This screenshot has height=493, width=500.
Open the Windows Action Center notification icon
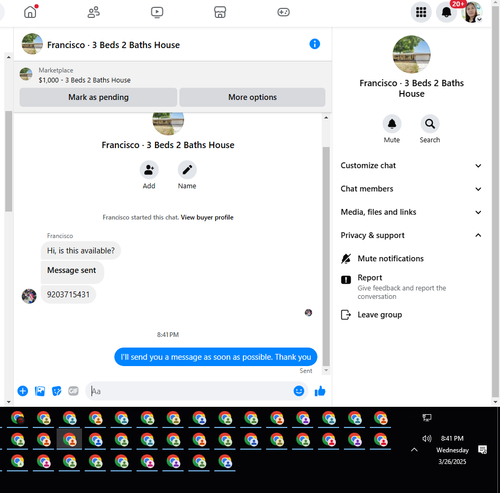pos(482,450)
